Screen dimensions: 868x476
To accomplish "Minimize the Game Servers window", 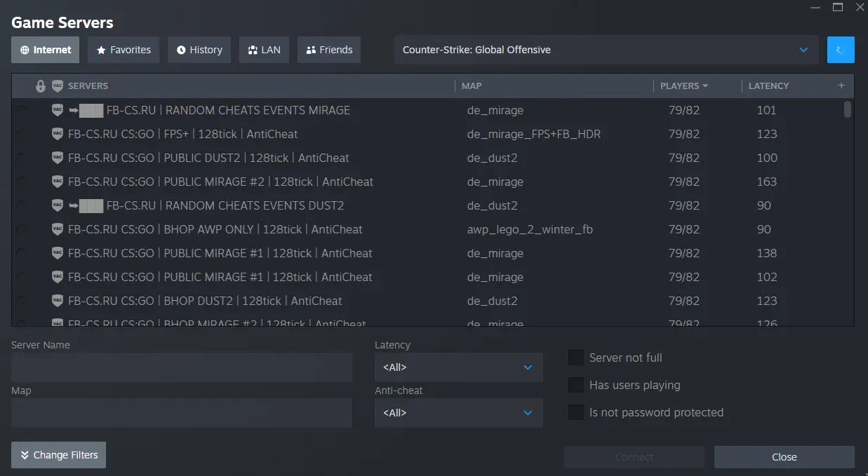I will [x=815, y=7].
